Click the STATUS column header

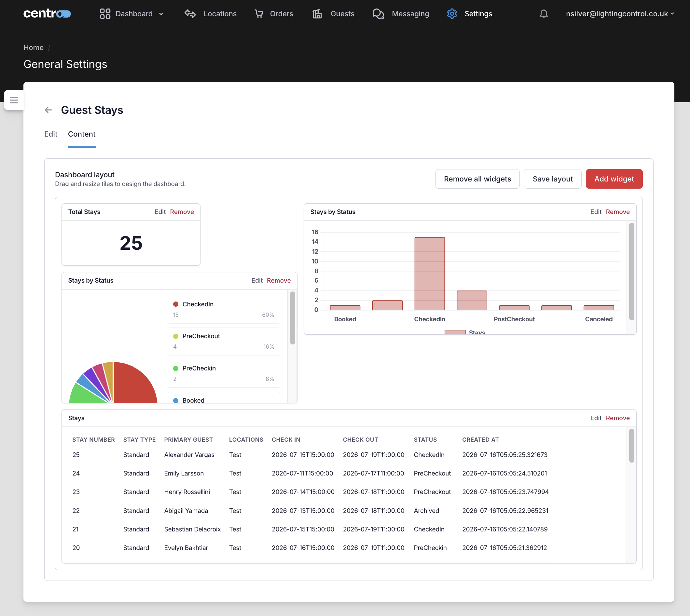425,440
